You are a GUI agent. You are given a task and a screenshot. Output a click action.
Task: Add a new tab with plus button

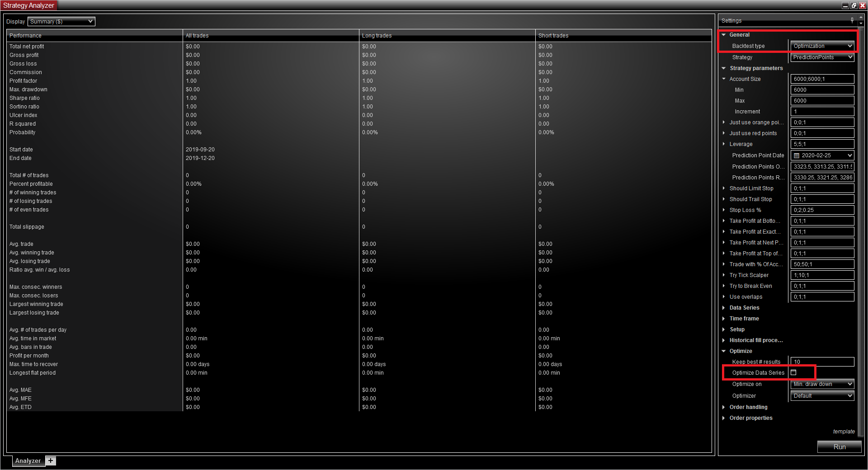pos(51,461)
